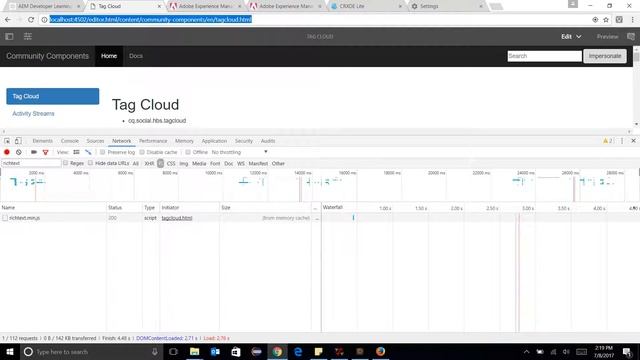Go back with browser back arrow
The height and width of the screenshot is (360, 640).
click(8, 20)
